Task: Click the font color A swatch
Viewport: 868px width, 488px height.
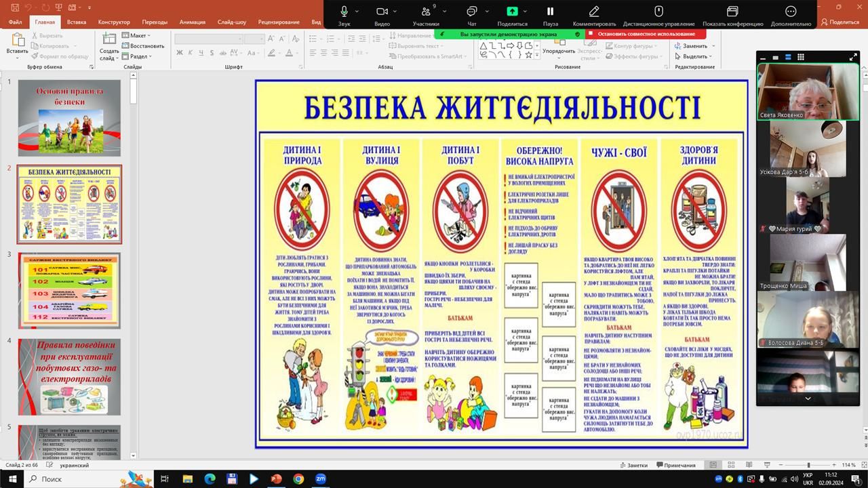Action: 289,53
